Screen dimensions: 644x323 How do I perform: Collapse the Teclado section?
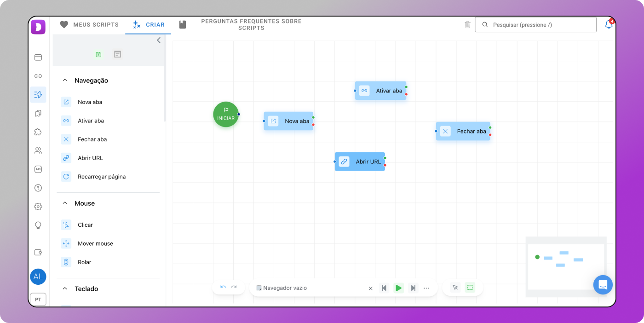65,289
